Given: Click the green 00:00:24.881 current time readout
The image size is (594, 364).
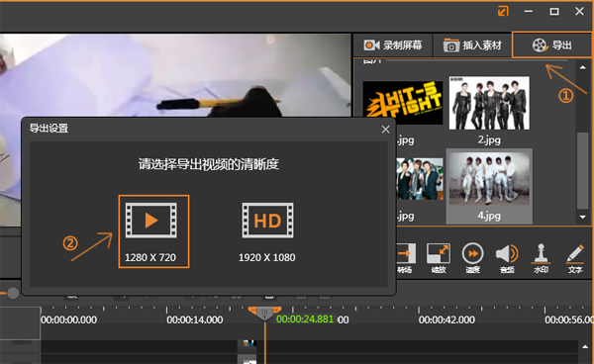Looking at the screenshot, I should click(305, 319).
